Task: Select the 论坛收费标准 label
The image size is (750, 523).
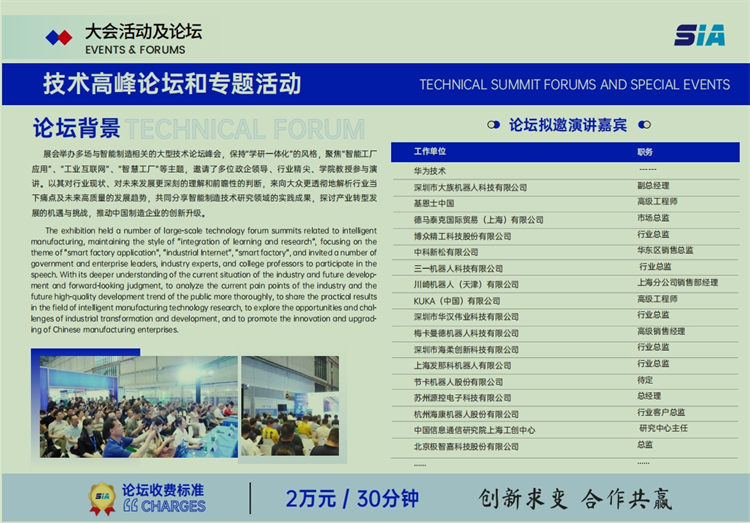Action: (x=163, y=490)
